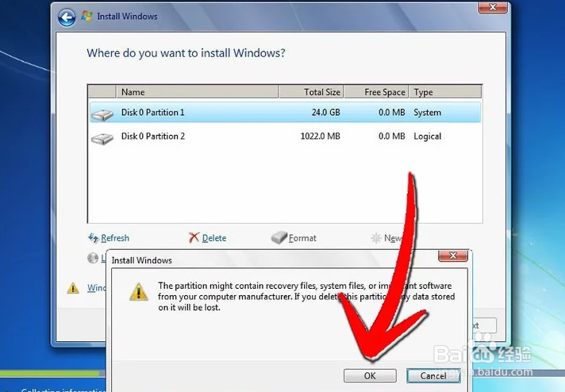This screenshot has width=565, height=392.
Task: Cancel the partition delete warning
Action: click(433, 376)
